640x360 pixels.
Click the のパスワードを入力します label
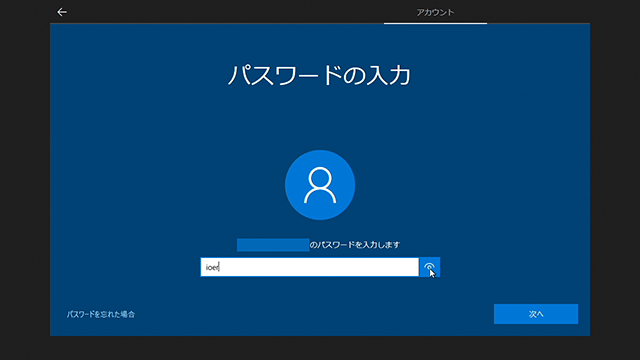[355, 245]
